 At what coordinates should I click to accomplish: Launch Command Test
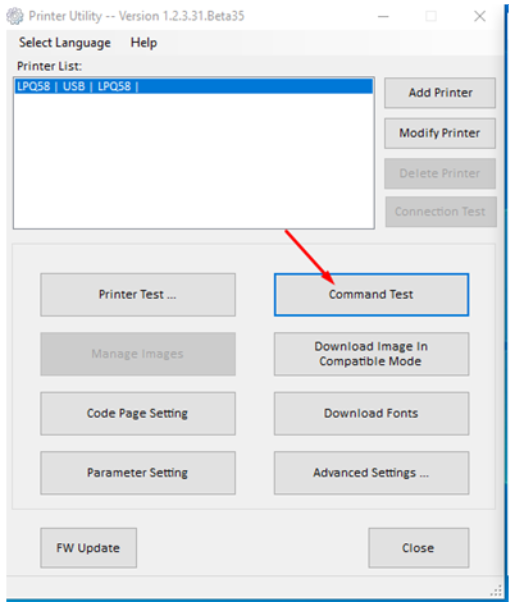point(371,295)
